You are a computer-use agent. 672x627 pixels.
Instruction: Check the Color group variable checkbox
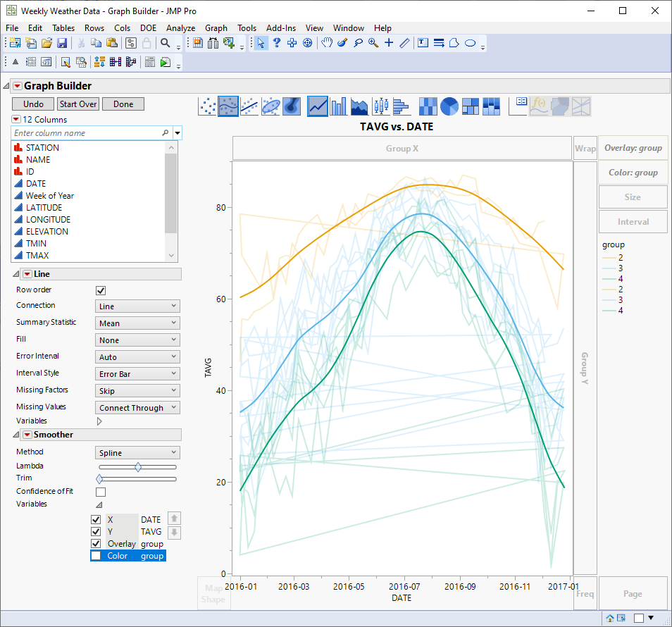96,556
